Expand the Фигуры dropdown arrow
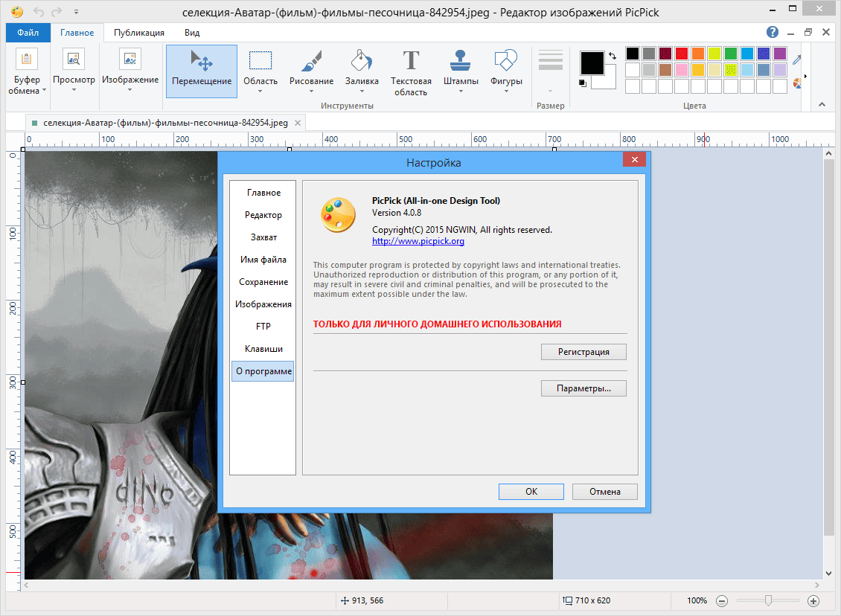The width and height of the screenshot is (841, 616). click(x=506, y=92)
